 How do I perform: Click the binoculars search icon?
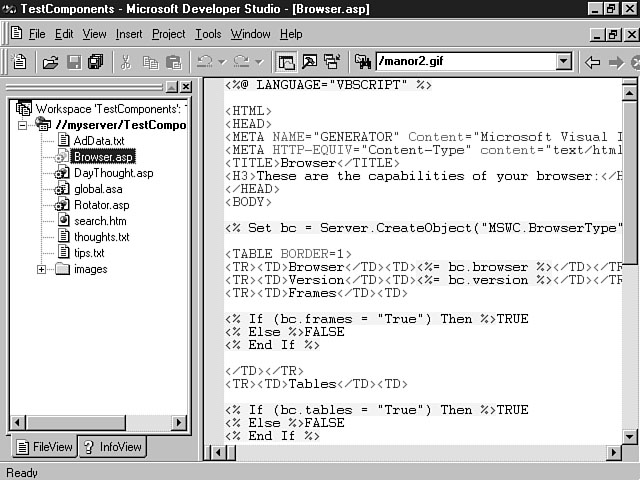(x=362, y=62)
